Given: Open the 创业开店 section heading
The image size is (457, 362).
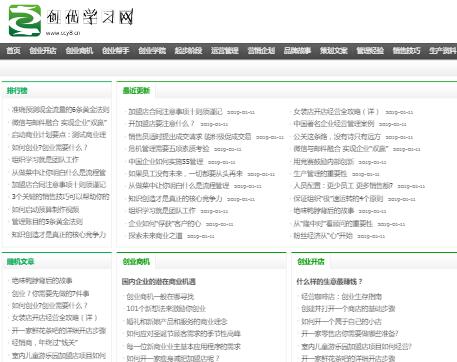Looking at the screenshot, I should pyautogui.click(x=311, y=262).
